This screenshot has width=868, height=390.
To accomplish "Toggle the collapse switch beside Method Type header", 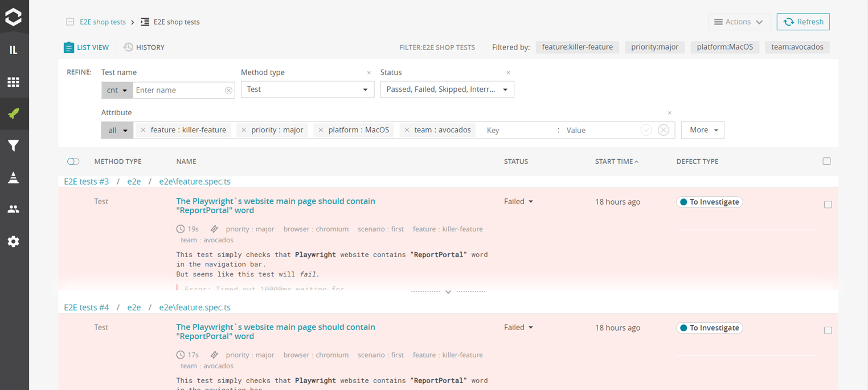I will coord(73,161).
